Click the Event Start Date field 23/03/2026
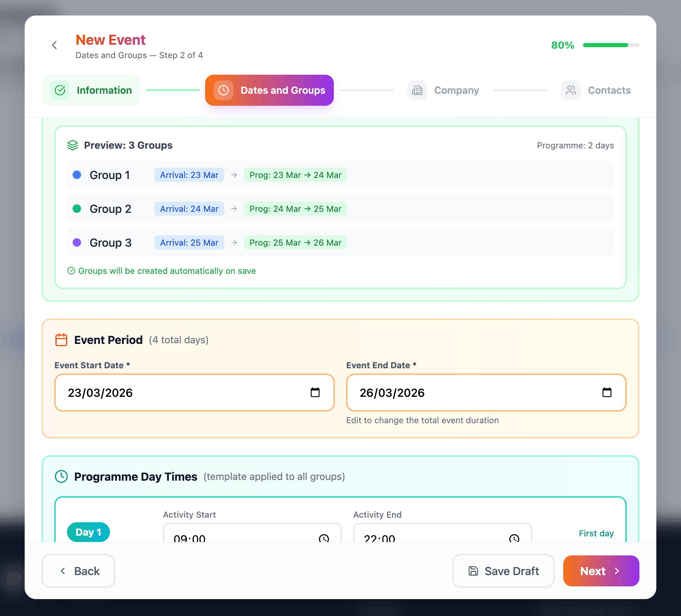Viewport: 681px width, 616px height. click(194, 393)
